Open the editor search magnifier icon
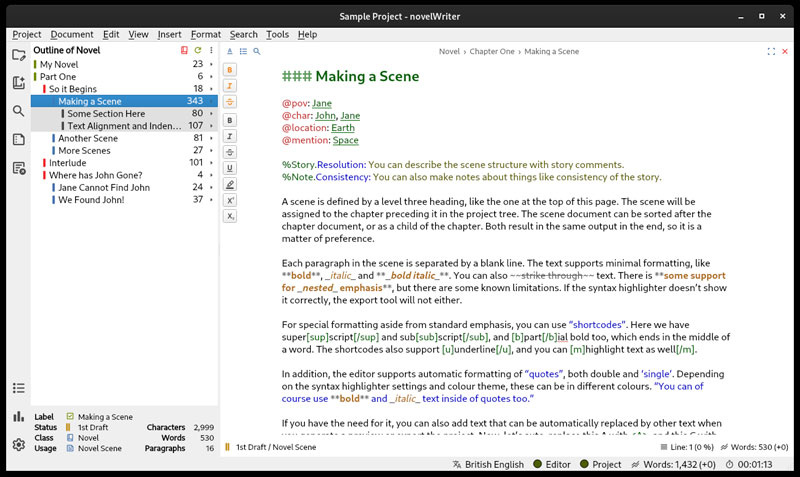The height and width of the screenshot is (477, 800). [257, 51]
